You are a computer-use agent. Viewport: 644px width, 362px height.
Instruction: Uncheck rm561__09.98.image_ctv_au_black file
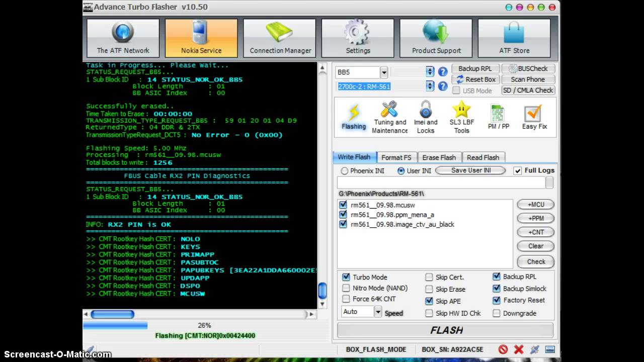click(343, 224)
